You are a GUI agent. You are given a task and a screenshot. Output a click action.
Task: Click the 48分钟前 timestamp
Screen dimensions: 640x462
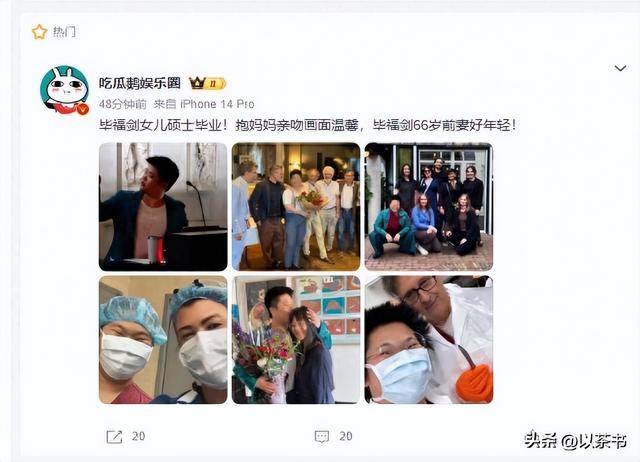coord(123,104)
